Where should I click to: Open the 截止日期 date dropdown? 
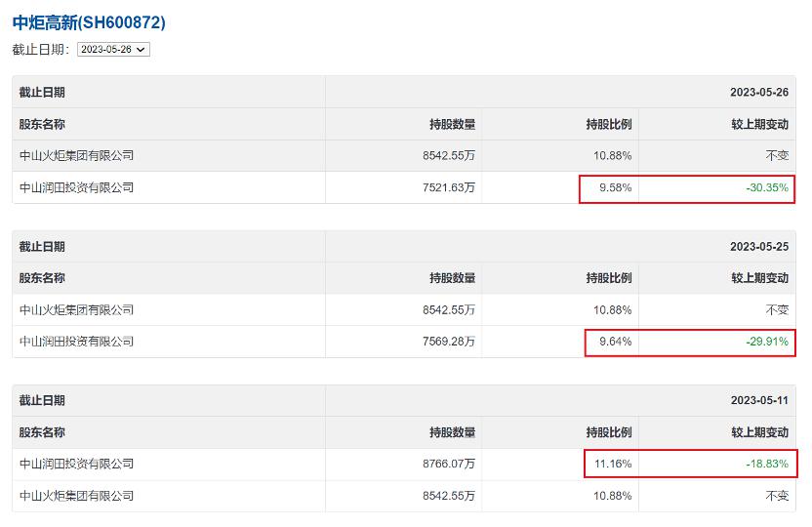(x=113, y=49)
